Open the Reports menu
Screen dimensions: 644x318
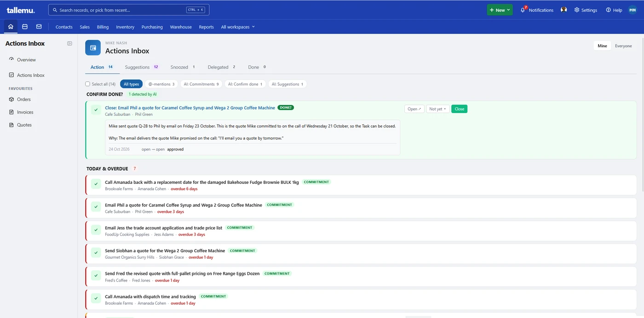click(206, 27)
